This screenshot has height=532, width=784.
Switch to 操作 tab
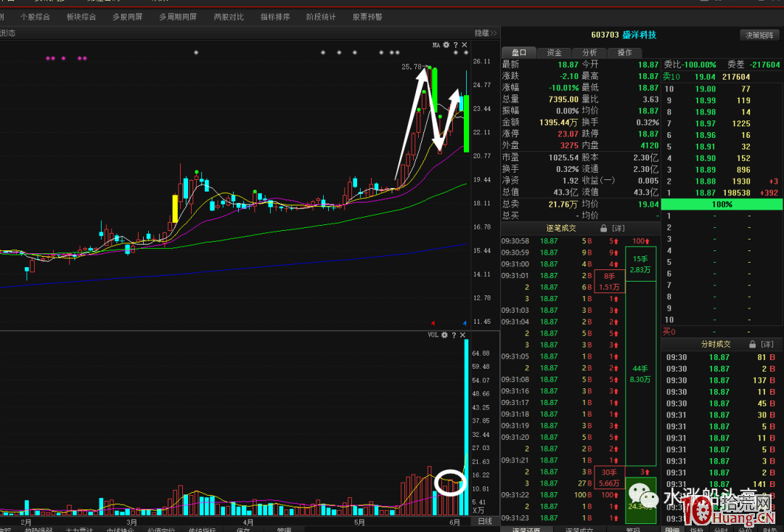[624, 52]
